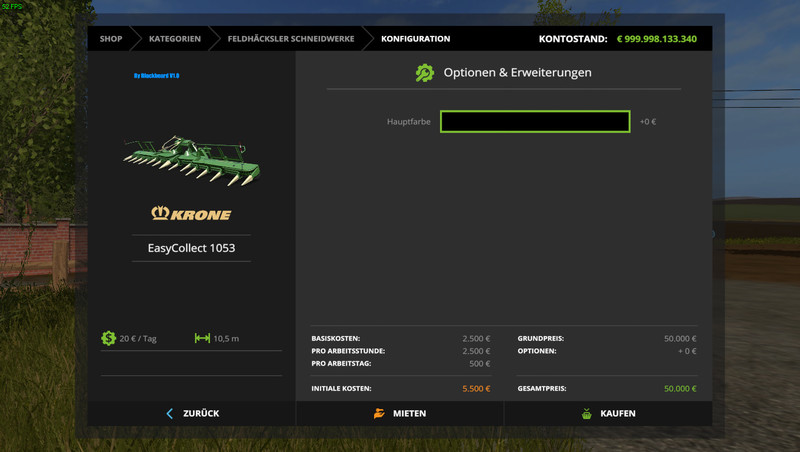
Task: Click the Gesamtpreis 50.000 € value
Action: point(680,388)
